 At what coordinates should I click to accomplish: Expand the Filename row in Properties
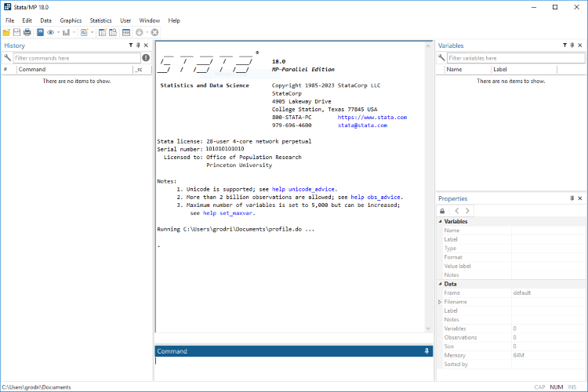441,302
